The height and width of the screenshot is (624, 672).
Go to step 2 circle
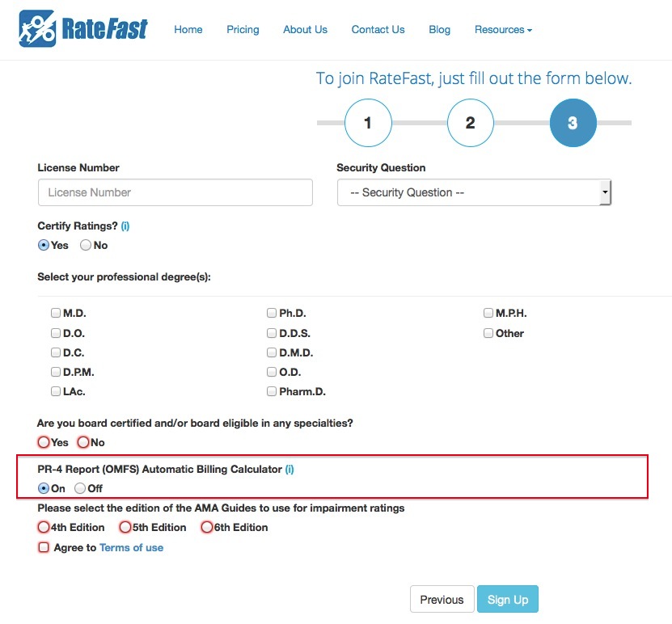click(x=470, y=123)
